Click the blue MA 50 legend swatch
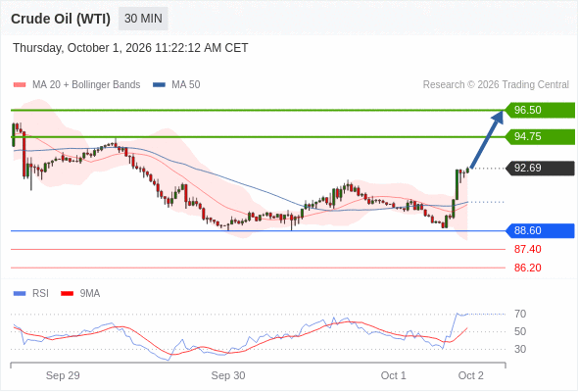The width and height of the screenshot is (578, 392). pos(159,85)
